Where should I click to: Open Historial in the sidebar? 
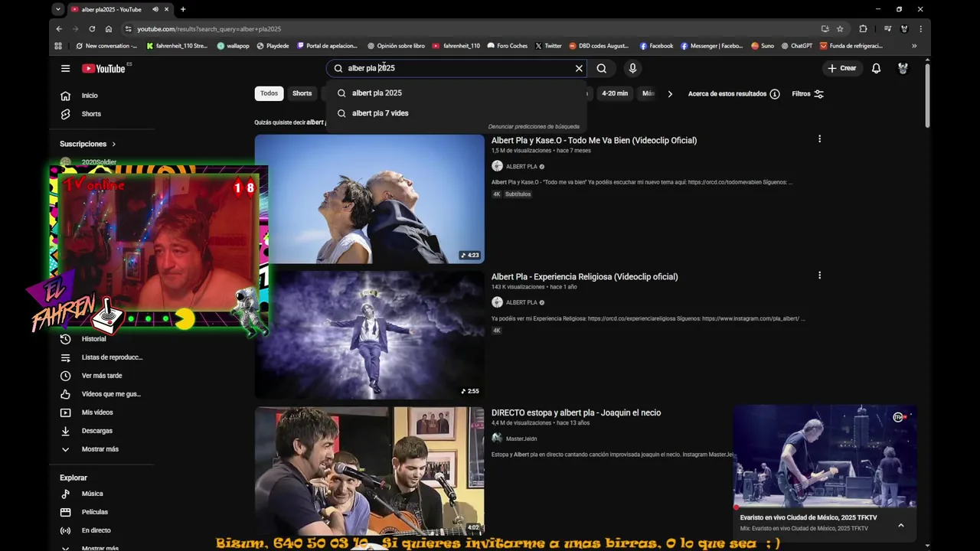click(93, 339)
